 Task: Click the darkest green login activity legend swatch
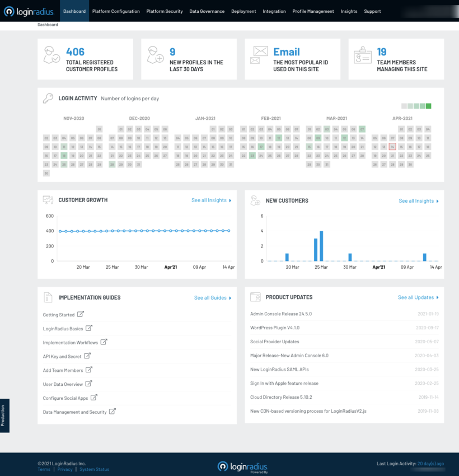click(x=429, y=106)
